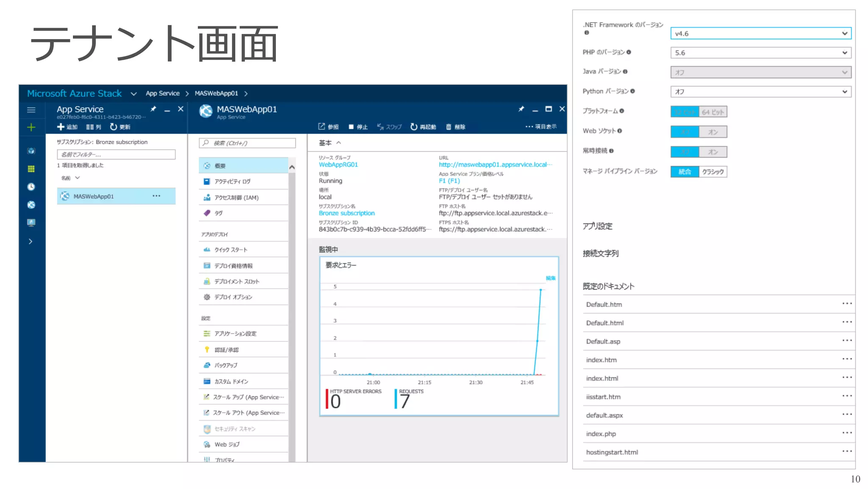Expand the Python version dropdown
The width and height of the screenshot is (868, 489).
(x=760, y=92)
